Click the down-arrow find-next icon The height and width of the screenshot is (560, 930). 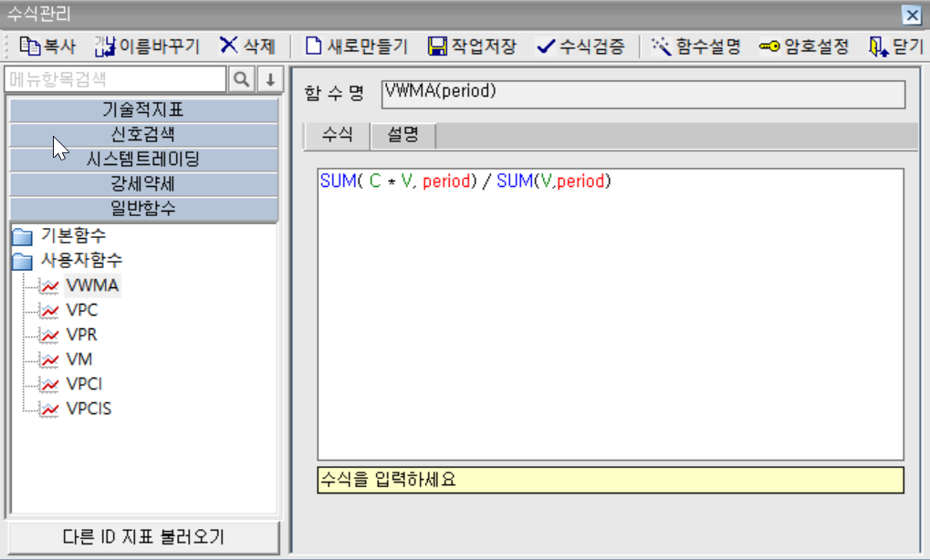[270, 79]
